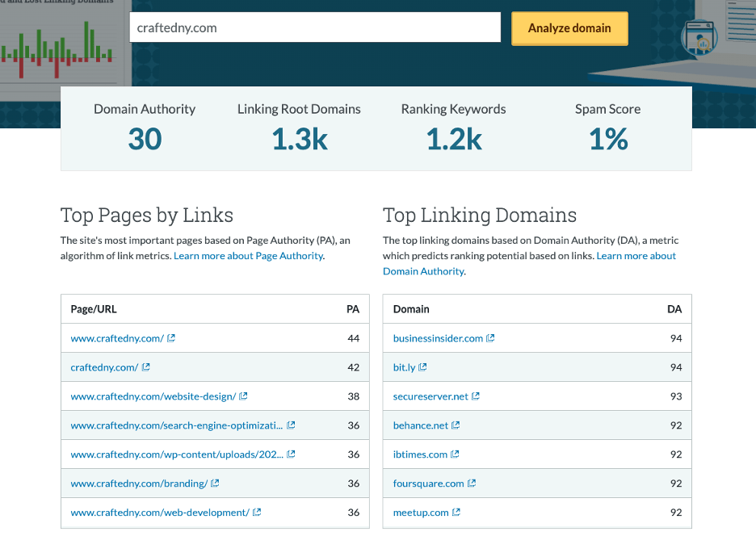This screenshot has height=536, width=756.
Task: Click the round report illustration icon
Action: [x=699, y=38]
